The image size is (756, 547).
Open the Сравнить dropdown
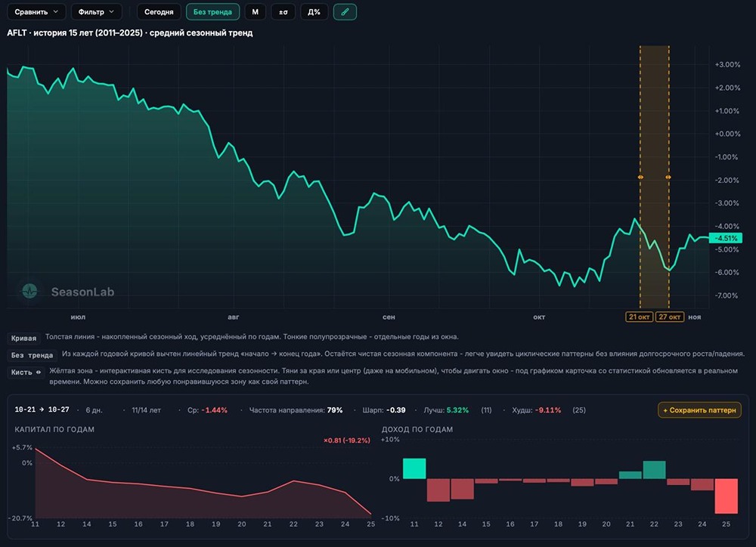[36, 12]
